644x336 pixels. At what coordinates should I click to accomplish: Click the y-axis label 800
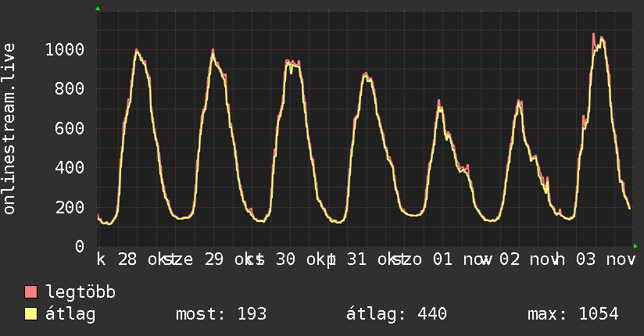(70, 89)
